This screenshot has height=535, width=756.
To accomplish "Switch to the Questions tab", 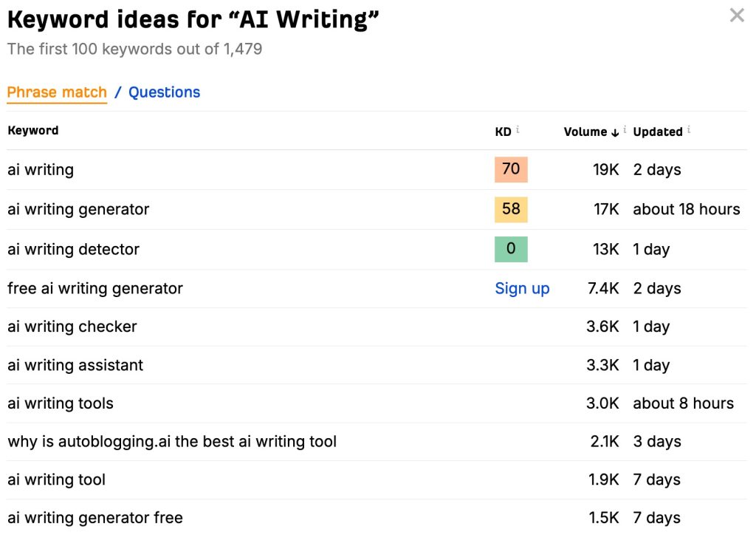I will 164,92.
